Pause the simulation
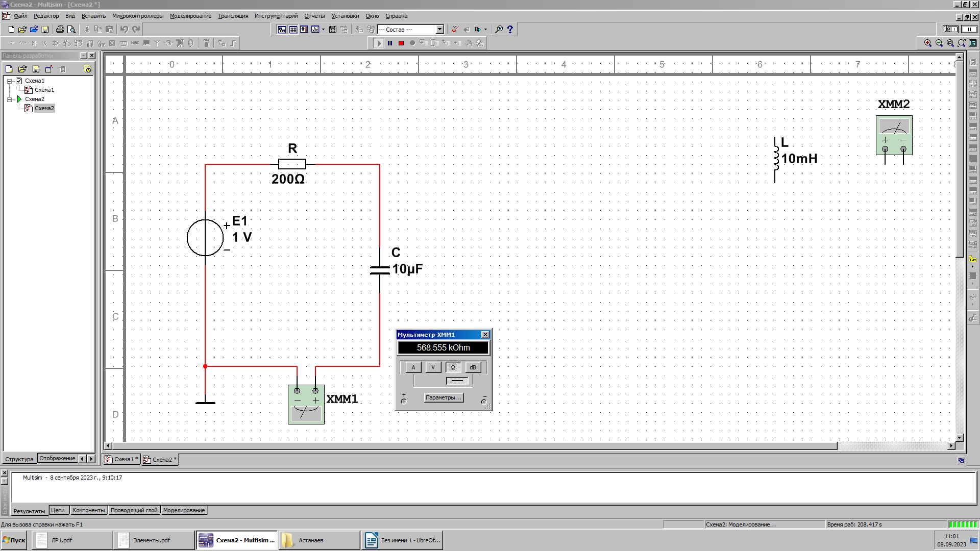 click(390, 43)
